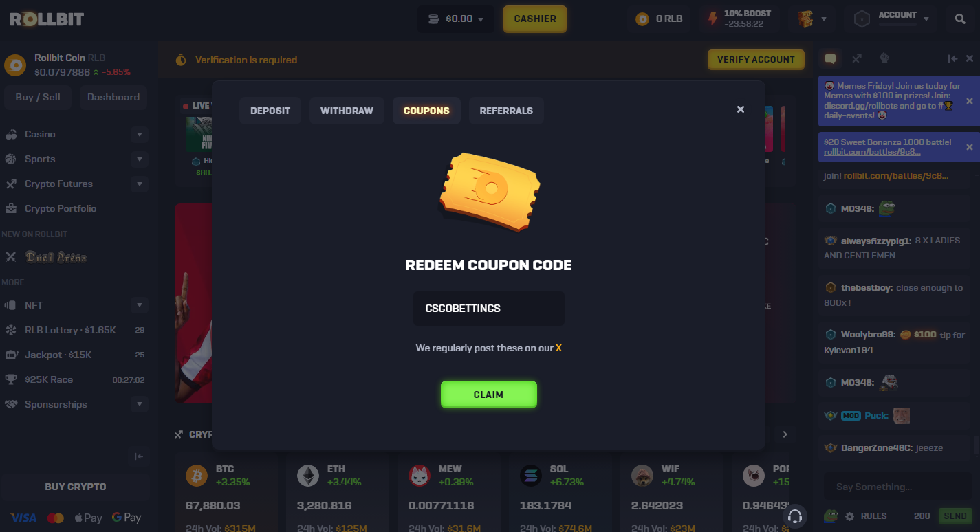
Task: Open the treasure chest rewards icon
Action: [x=805, y=19]
